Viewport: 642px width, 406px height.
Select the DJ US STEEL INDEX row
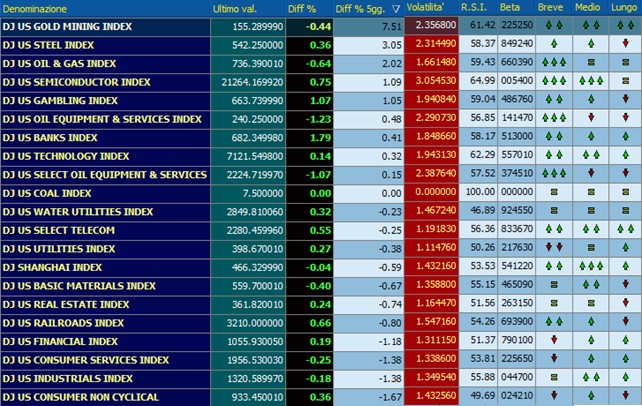click(321, 45)
